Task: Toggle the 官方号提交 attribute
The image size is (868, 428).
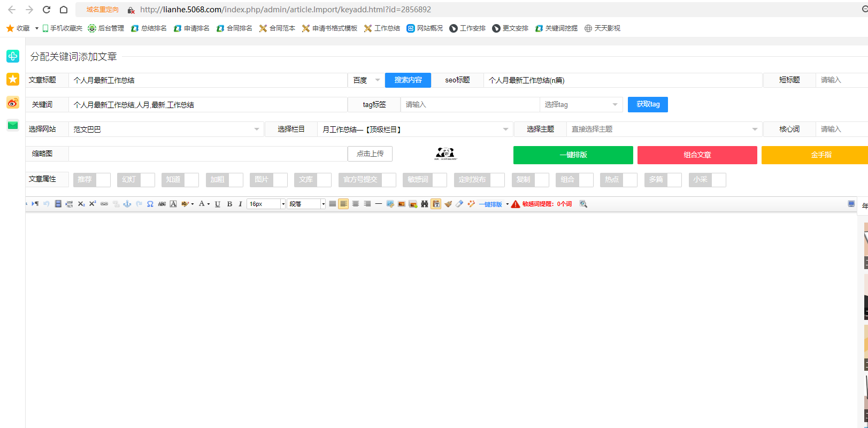Action: (367, 180)
